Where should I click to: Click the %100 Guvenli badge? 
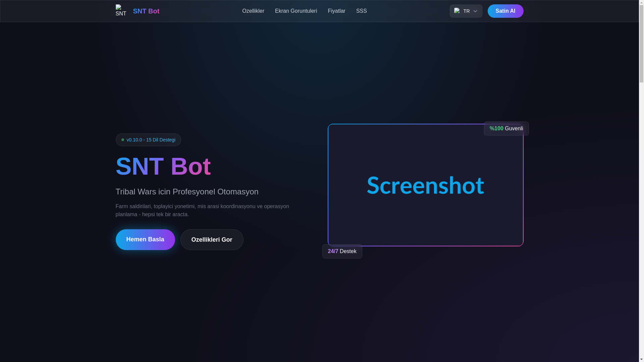click(506, 128)
